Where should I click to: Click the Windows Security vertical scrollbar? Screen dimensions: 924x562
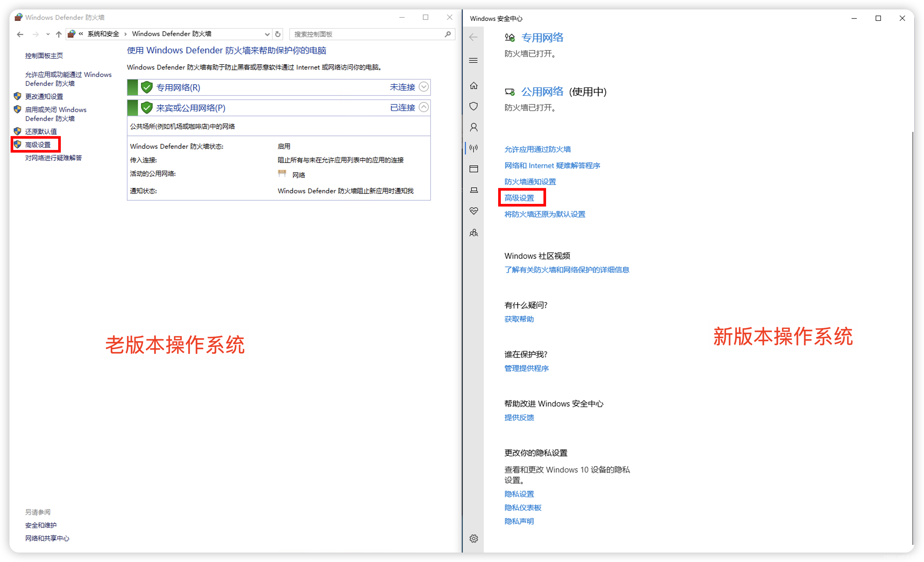click(912, 338)
